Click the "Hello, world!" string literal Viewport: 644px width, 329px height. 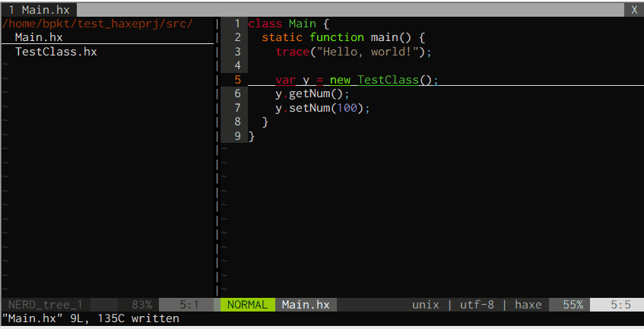coord(367,52)
